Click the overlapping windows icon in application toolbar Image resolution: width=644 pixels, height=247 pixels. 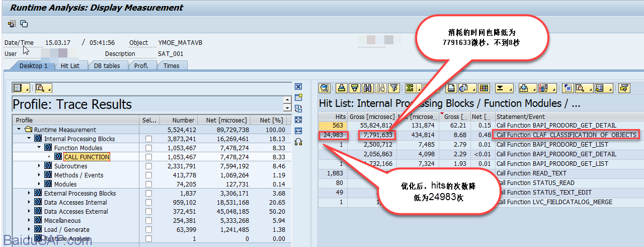(24, 24)
